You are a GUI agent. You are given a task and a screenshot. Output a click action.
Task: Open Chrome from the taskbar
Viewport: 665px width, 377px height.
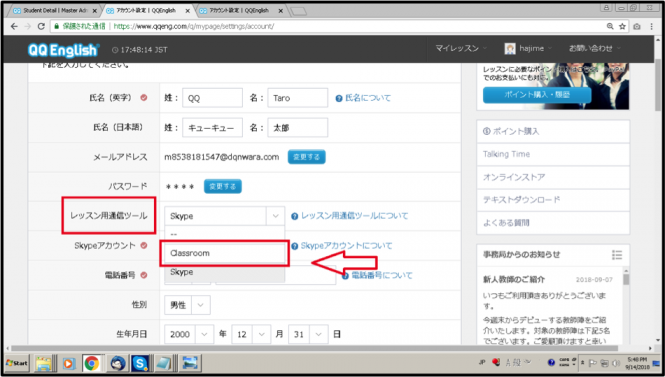coord(92,363)
